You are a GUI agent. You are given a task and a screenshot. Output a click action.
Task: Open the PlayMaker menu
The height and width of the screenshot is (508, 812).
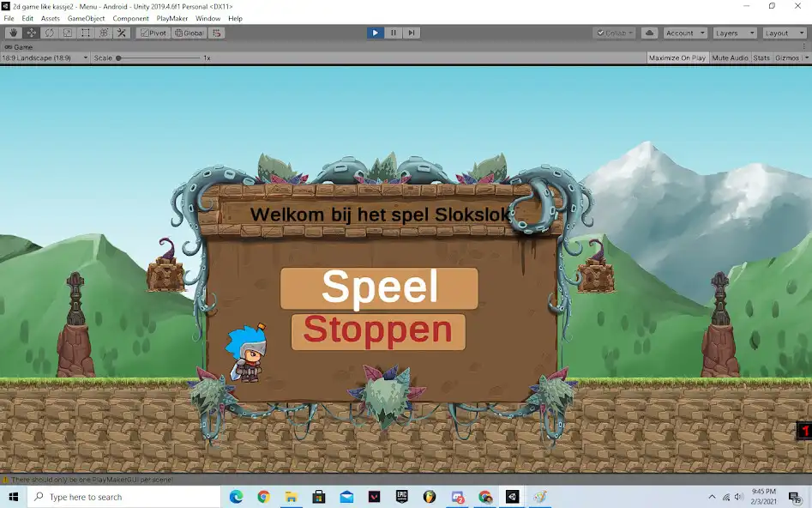click(171, 18)
